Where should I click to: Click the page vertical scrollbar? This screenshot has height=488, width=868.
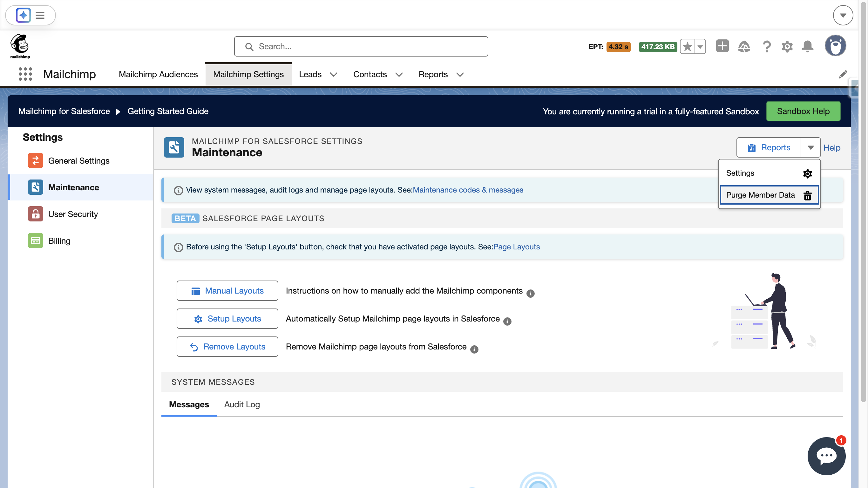pos(863,202)
